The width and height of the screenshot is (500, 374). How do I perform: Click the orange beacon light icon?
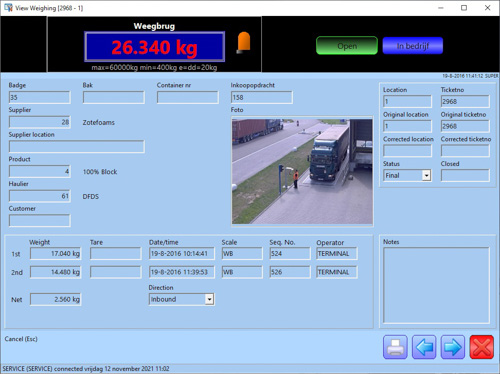coord(244,43)
